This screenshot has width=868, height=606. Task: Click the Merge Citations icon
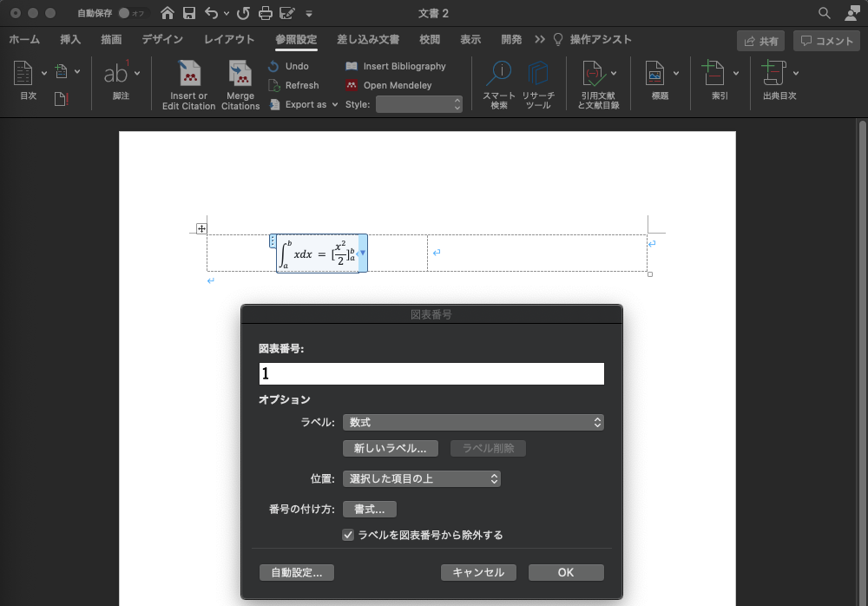coord(240,74)
